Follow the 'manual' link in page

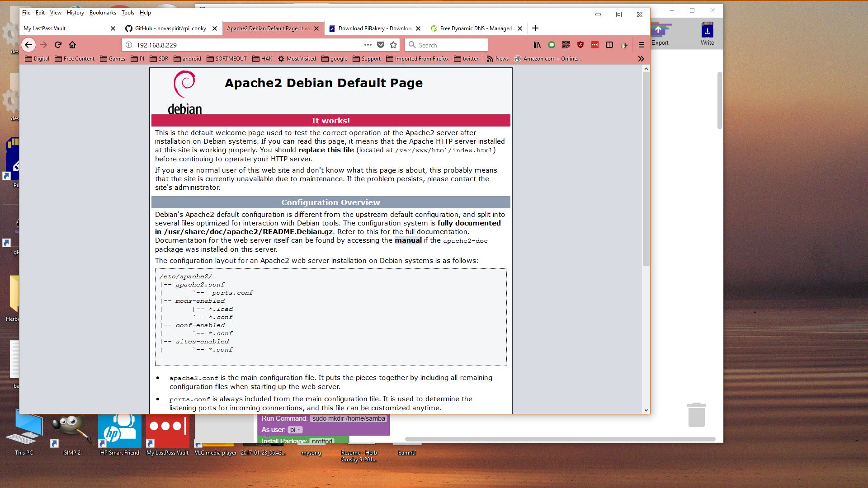click(408, 240)
